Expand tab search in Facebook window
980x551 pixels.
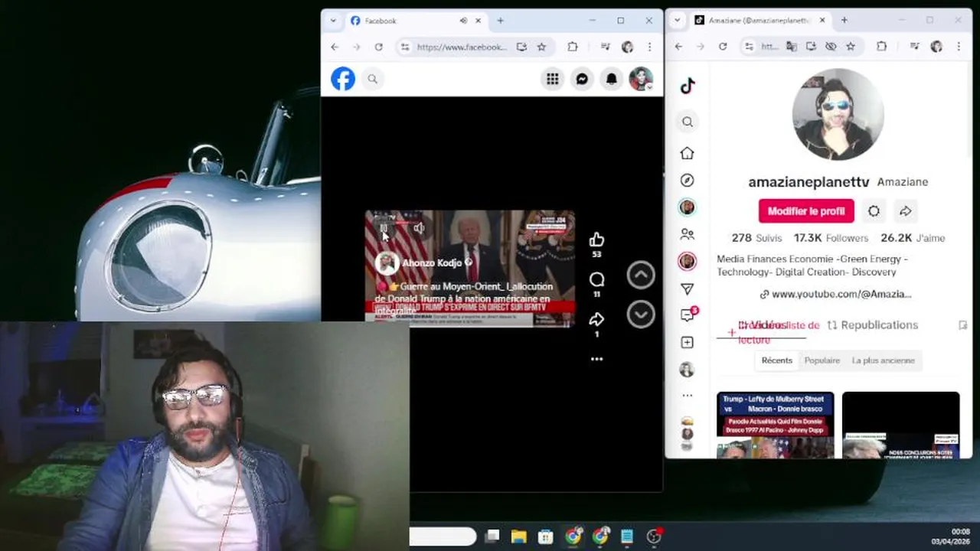click(333, 21)
